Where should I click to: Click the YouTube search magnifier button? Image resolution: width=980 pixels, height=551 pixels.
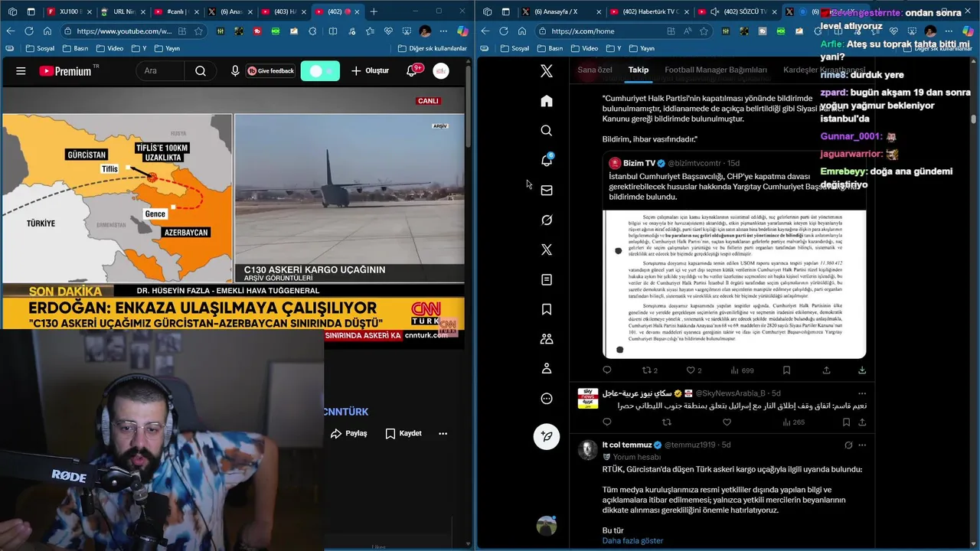tap(201, 71)
